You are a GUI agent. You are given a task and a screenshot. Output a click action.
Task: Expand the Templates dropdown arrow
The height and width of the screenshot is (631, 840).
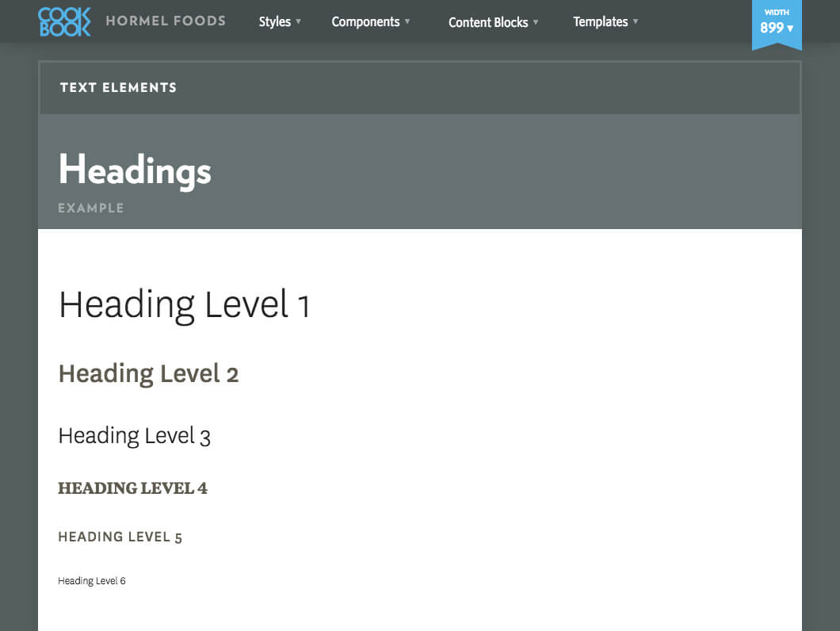tap(636, 21)
